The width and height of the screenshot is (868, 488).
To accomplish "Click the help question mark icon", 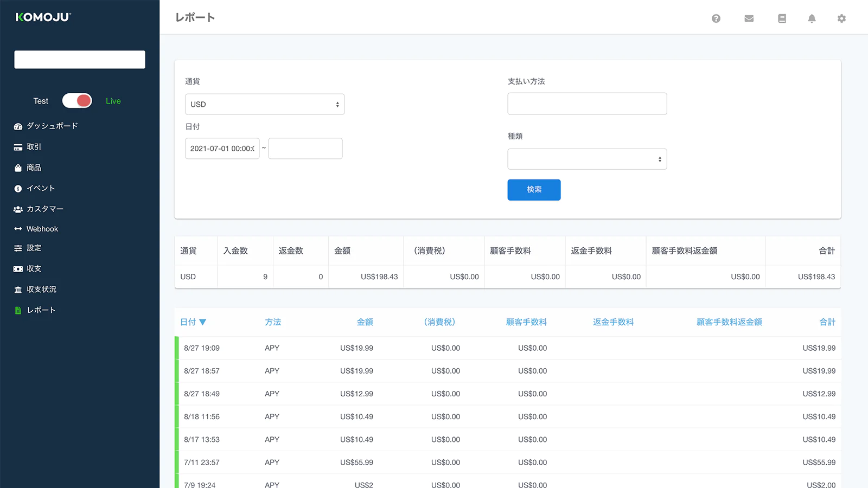I will pos(716,18).
